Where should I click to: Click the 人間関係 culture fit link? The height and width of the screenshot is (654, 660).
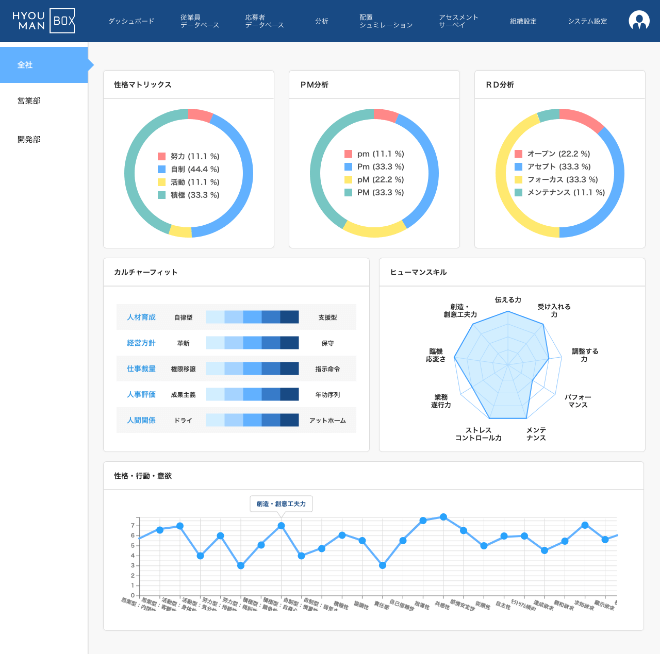(141, 421)
